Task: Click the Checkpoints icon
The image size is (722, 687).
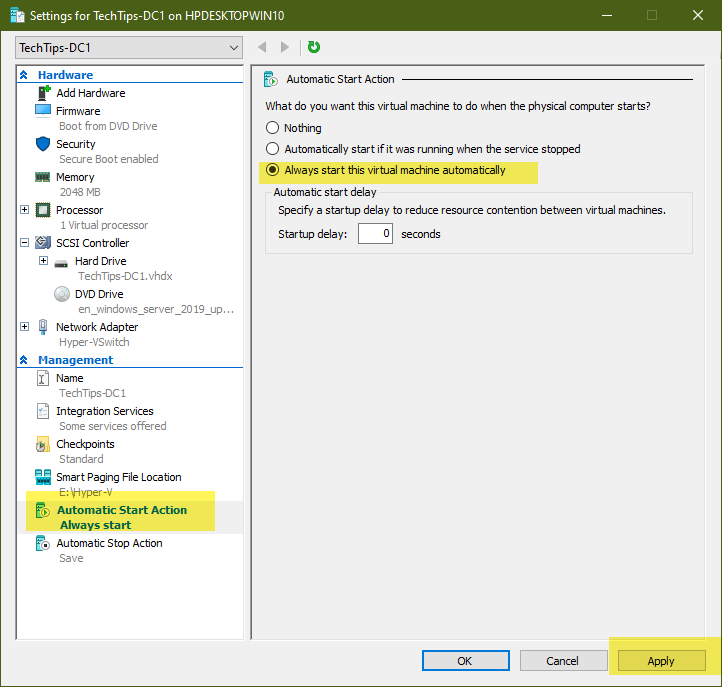Action: 43,444
